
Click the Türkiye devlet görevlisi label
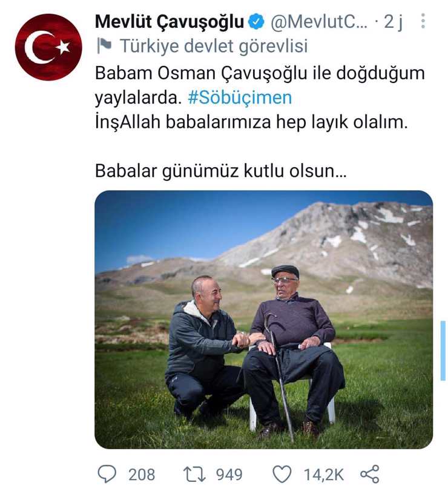pyautogui.click(x=214, y=46)
